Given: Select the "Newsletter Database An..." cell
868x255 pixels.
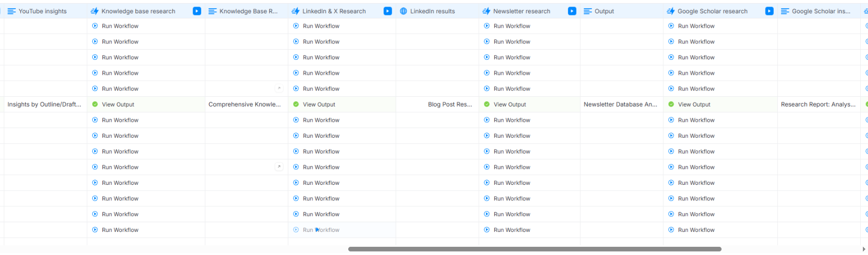Looking at the screenshot, I should 621,104.
